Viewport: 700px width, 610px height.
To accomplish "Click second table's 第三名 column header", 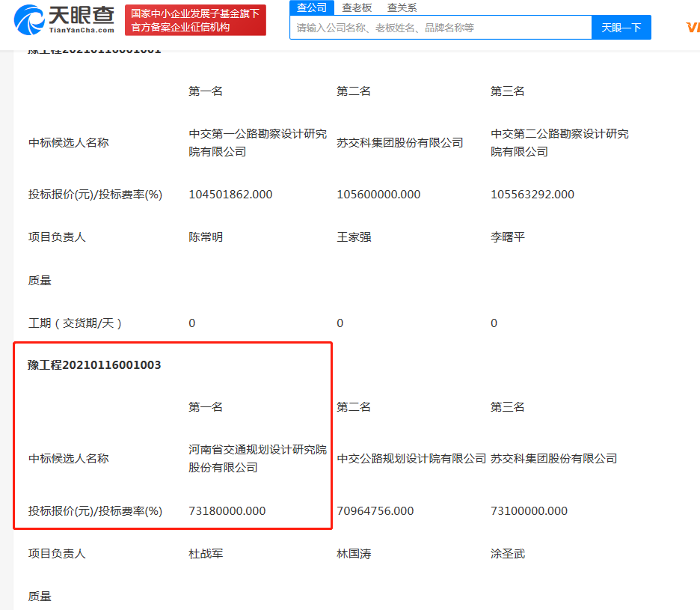I will pos(507,407).
